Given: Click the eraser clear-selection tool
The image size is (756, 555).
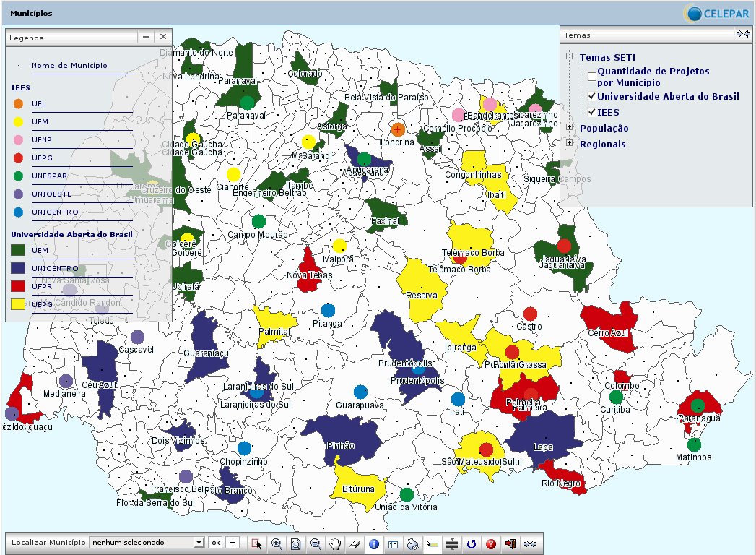Looking at the screenshot, I should click(x=355, y=543).
